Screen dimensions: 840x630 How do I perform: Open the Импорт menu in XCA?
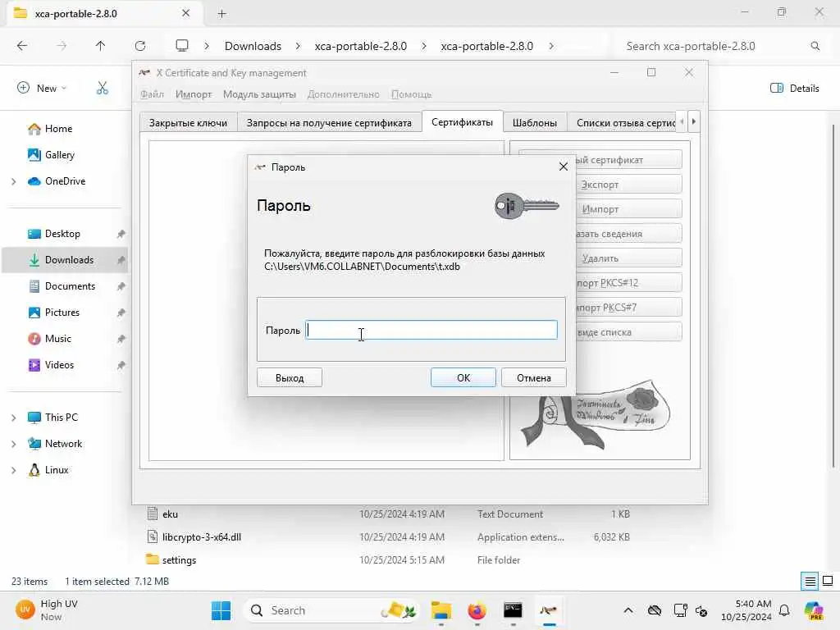pyautogui.click(x=194, y=94)
